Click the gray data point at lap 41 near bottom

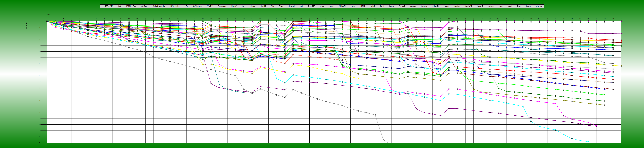coord(383,140)
